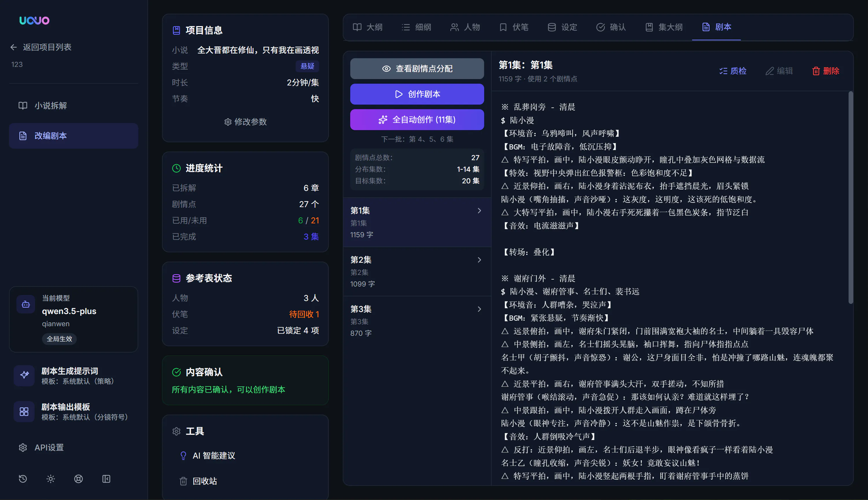Switch to the 伏笔 tab
Viewport: 868px width, 500px height.
514,27
